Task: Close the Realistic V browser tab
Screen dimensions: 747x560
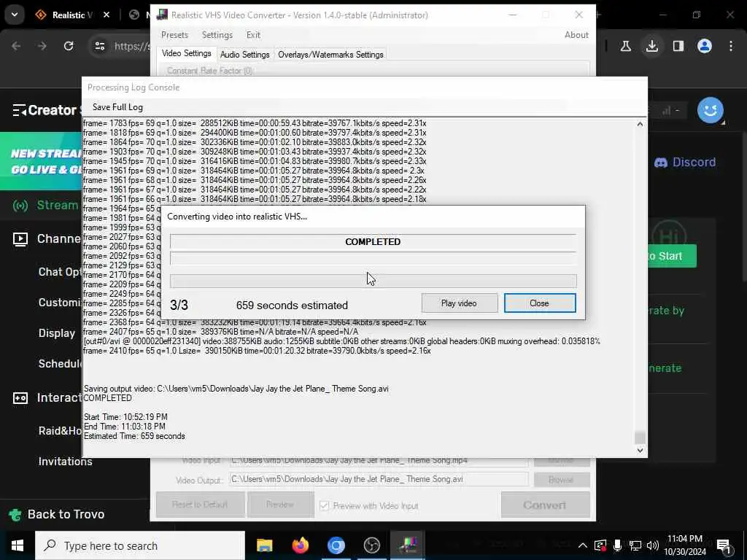Action: (x=107, y=15)
